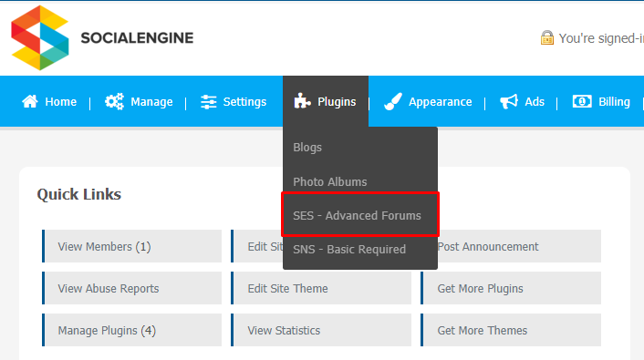This screenshot has width=644, height=360.
Task: Click the signed-in lock icon
Action: (x=547, y=37)
